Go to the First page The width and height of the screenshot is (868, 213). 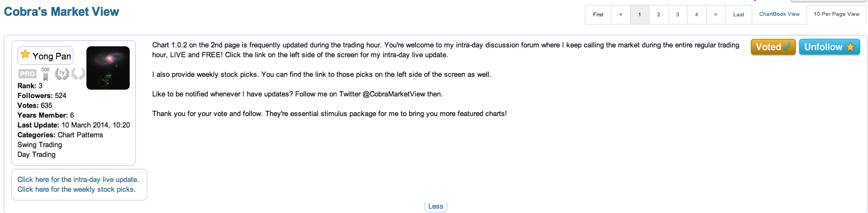point(598,15)
